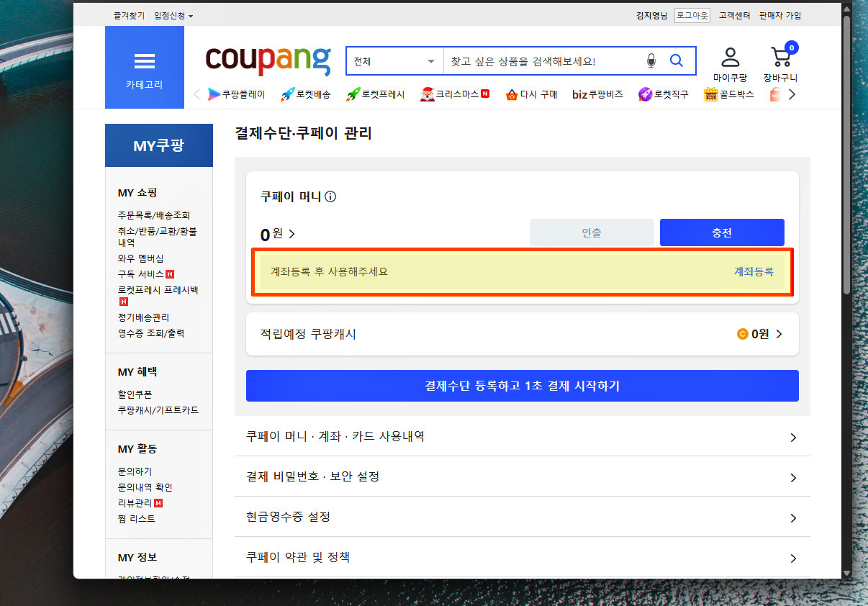
Task: Open the 전체 search category dropdown
Action: (394, 61)
